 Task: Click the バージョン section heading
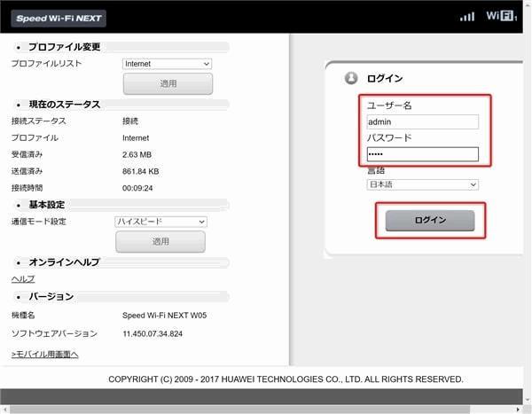pos(51,297)
